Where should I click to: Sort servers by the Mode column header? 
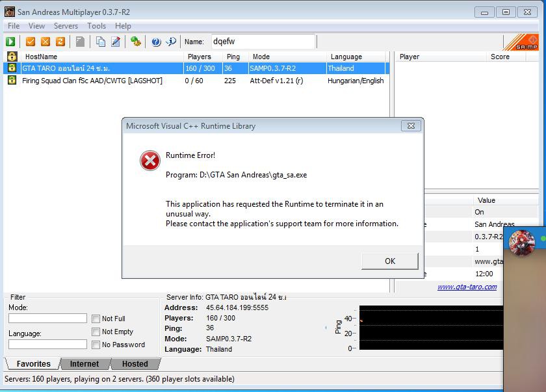pyautogui.click(x=287, y=57)
